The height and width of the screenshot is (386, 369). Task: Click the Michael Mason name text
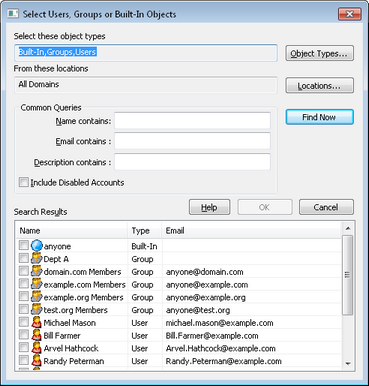(x=70, y=323)
